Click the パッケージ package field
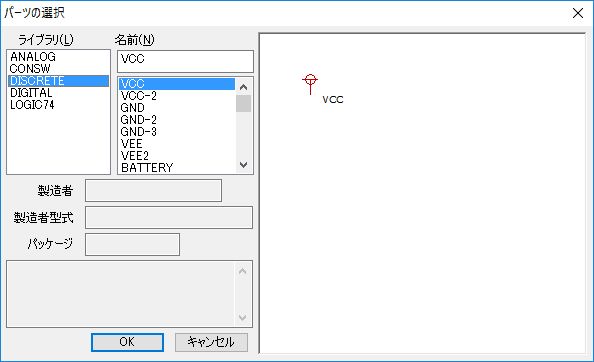Viewport: 594px width, 362px height. click(133, 245)
